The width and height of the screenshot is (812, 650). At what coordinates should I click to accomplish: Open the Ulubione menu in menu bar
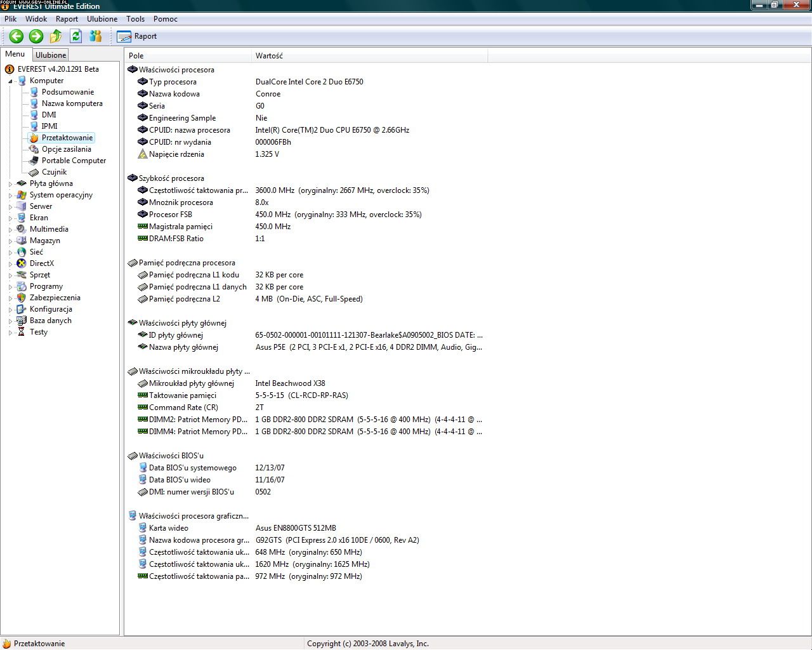pyautogui.click(x=102, y=19)
